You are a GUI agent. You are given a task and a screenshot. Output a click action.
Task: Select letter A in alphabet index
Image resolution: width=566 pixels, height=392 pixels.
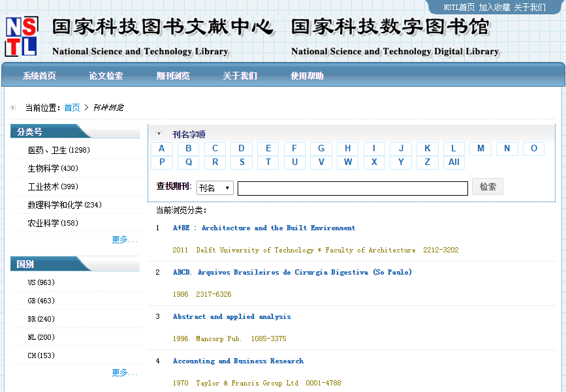pos(162,149)
